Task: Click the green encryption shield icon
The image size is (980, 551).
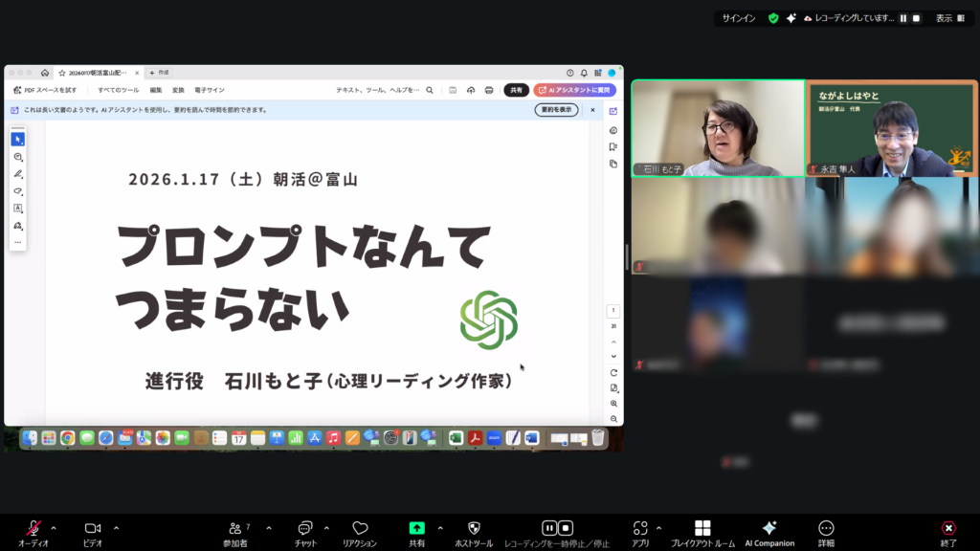Action: [x=773, y=18]
